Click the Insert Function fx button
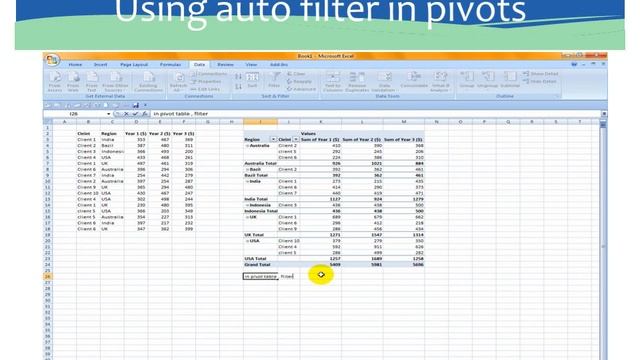This screenshot has width=640, height=360. coord(144,114)
